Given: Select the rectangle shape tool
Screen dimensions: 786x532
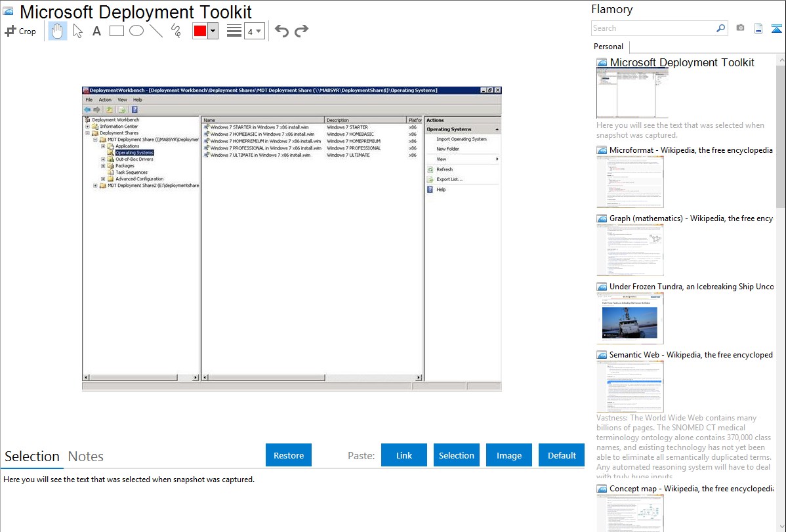Looking at the screenshot, I should [x=116, y=31].
